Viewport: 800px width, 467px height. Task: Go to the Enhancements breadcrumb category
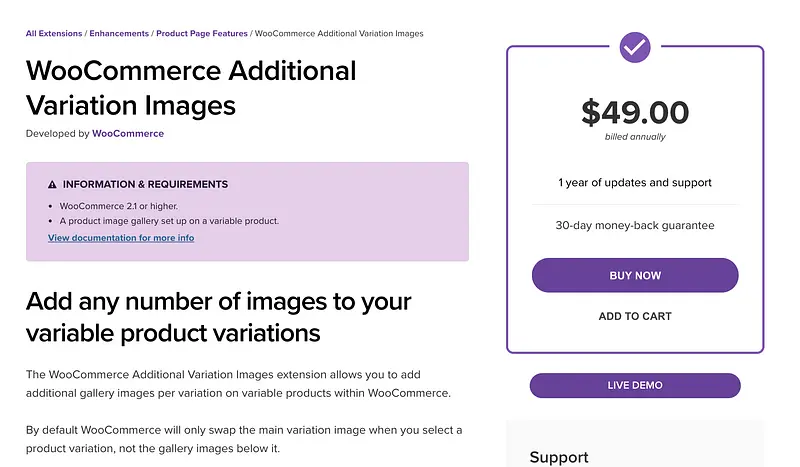[119, 33]
